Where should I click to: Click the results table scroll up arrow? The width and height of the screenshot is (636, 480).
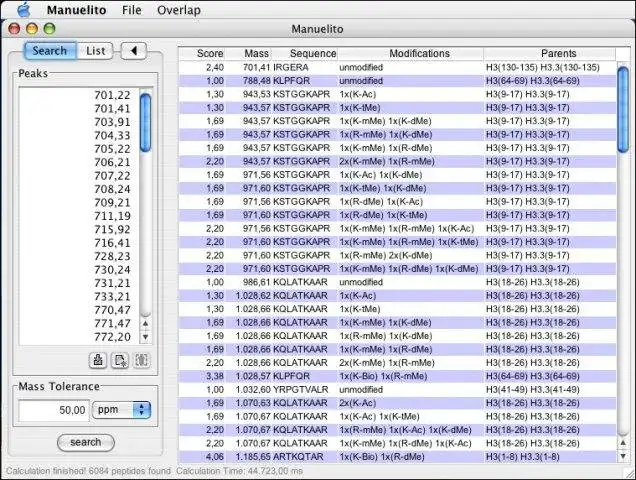pyautogui.click(x=623, y=443)
